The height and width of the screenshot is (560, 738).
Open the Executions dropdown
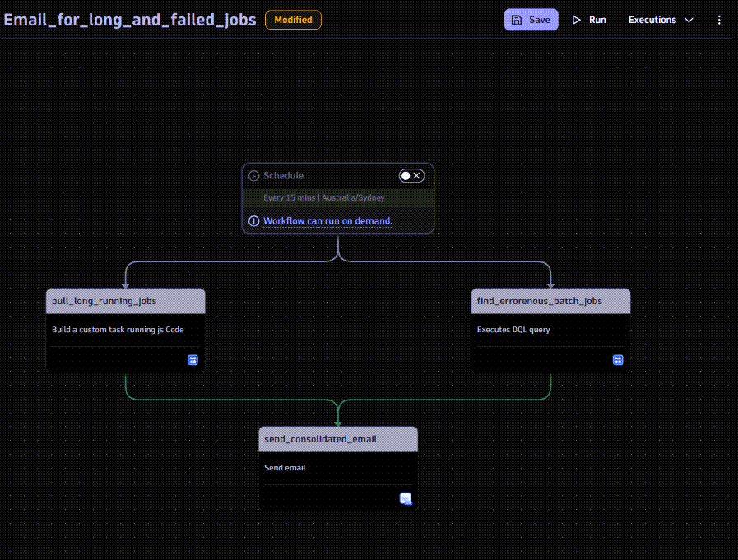point(661,19)
